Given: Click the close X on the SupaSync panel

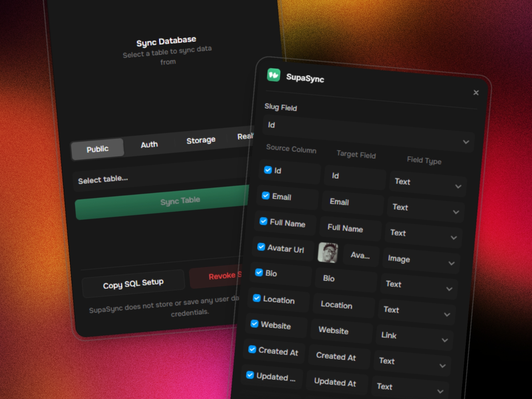Looking at the screenshot, I should (x=476, y=93).
